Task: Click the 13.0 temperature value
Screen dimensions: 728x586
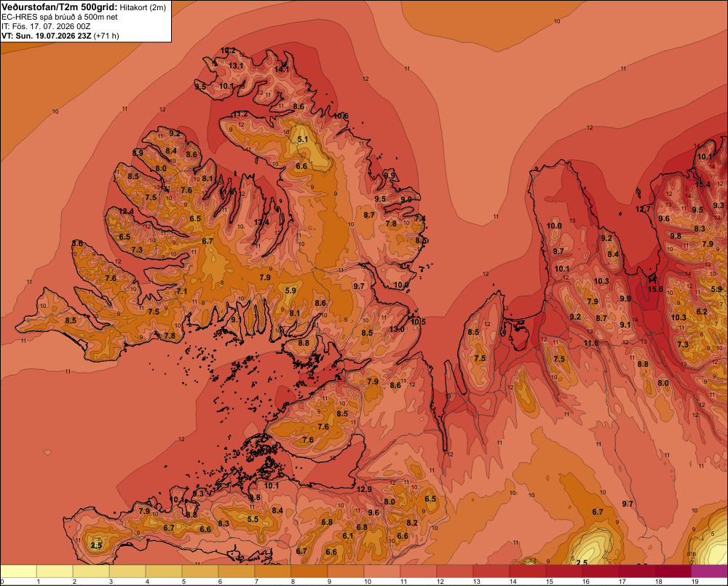Action: (x=397, y=329)
